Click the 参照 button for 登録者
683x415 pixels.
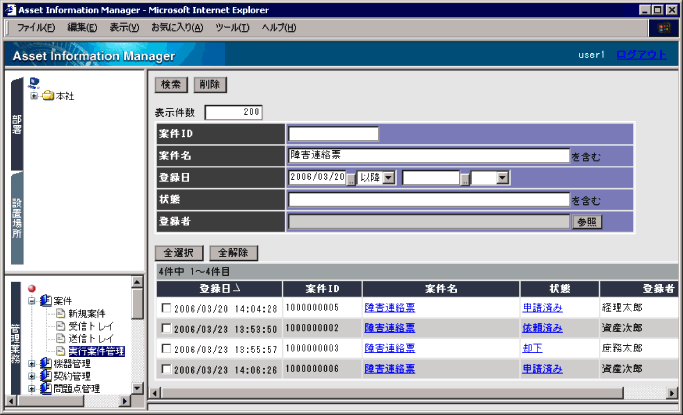click(x=587, y=222)
